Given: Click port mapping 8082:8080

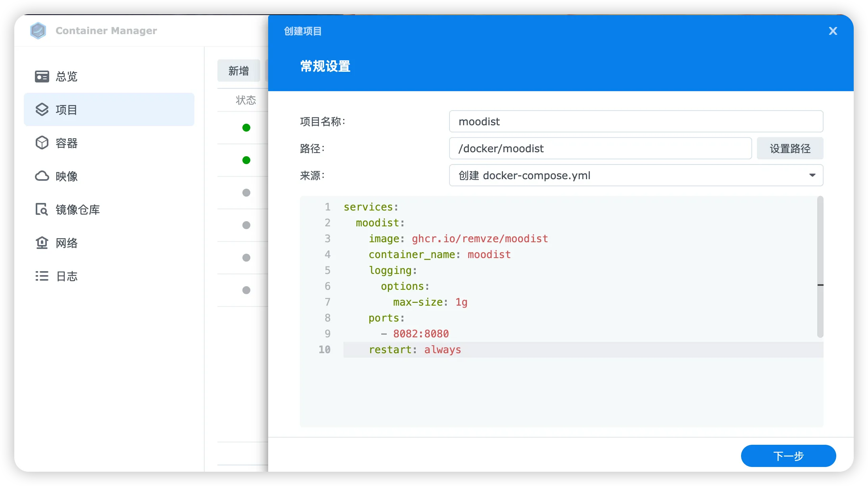Looking at the screenshot, I should pos(421,334).
